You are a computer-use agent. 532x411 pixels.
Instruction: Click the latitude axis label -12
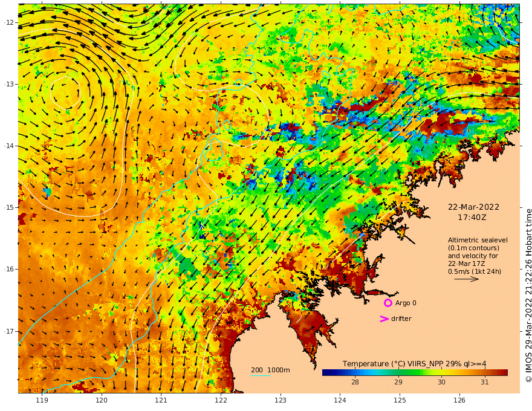point(9,22)
